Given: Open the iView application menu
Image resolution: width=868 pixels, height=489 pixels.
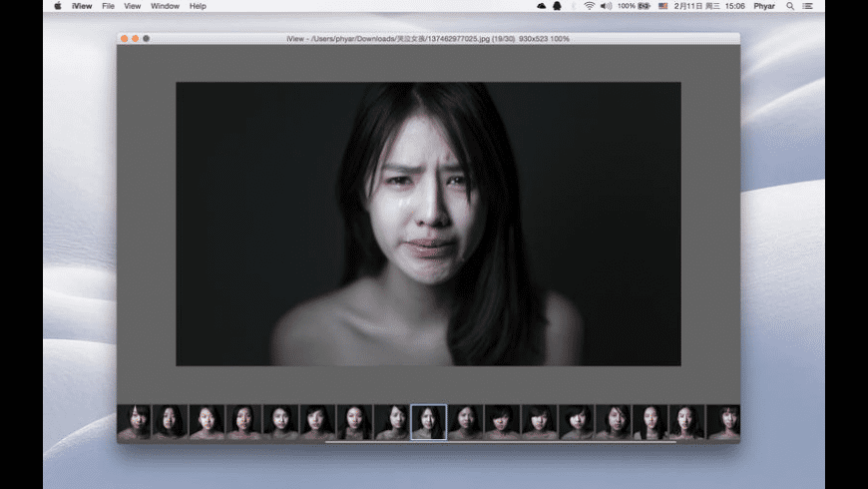Looking at the screenshot, I should (82, 6).
